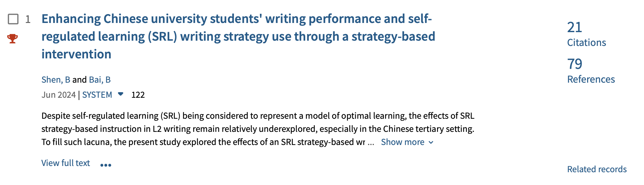Screen dimensions: 644x185
Task: Click the citation count number 21
Action: (574, 27)
